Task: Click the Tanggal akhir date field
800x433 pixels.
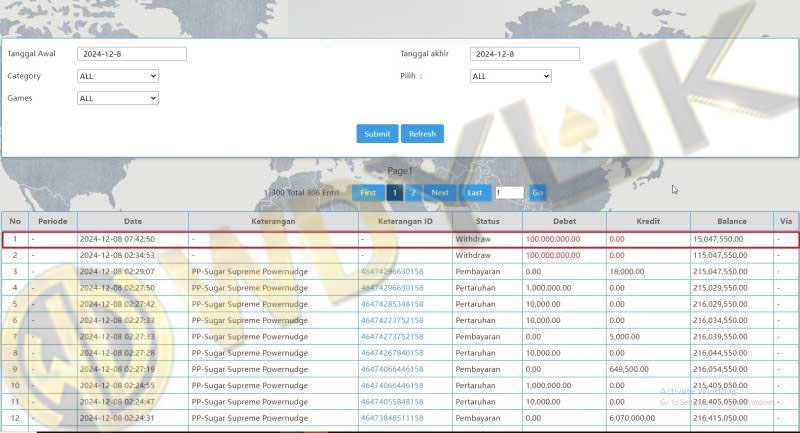Action: point(524,54)
